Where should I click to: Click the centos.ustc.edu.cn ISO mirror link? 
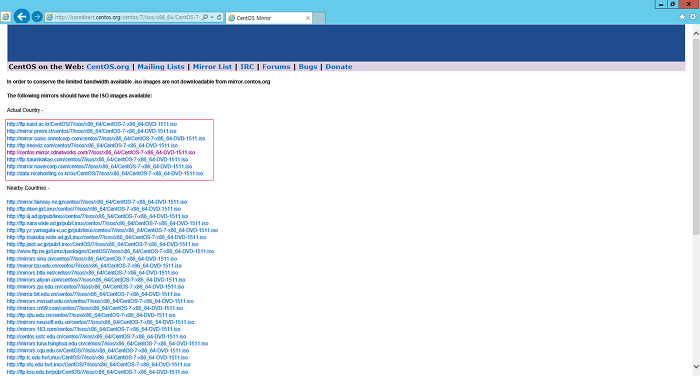pos(96,337)
